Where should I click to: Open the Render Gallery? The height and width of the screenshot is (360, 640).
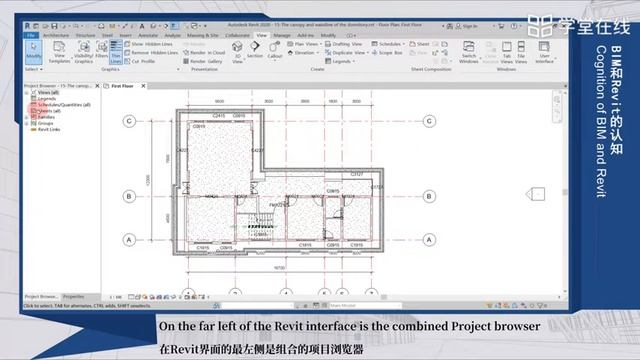[202, 61]
